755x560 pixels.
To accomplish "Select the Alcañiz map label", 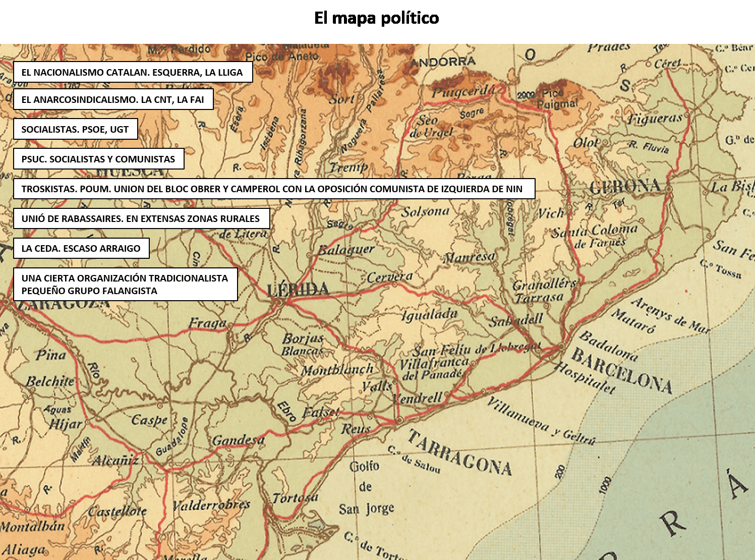I will pyautogui.click(x=115, y=460).
